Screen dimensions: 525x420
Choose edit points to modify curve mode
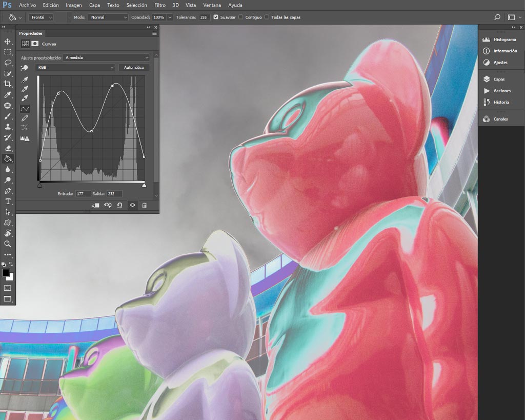click(x=25, y=109)
